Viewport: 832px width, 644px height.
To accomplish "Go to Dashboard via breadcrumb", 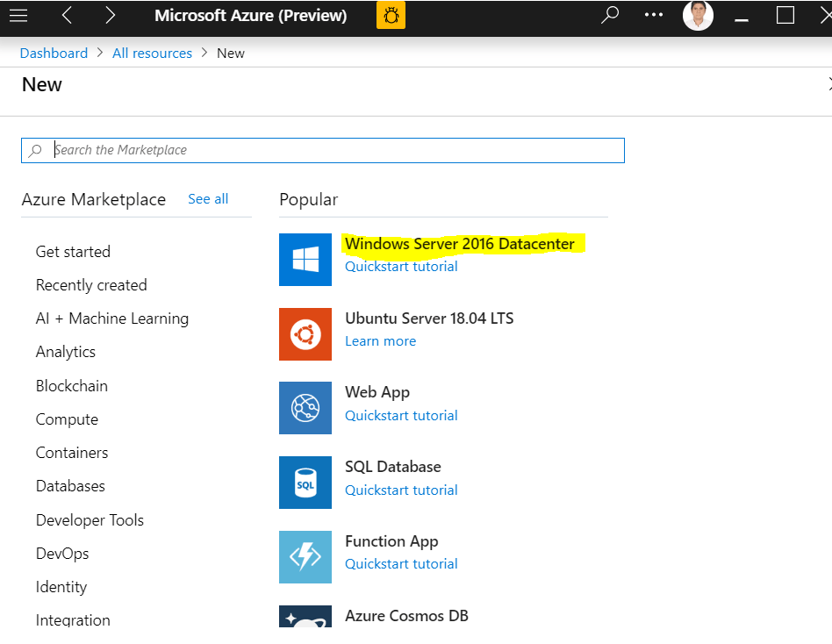I will tap(54, 53).
